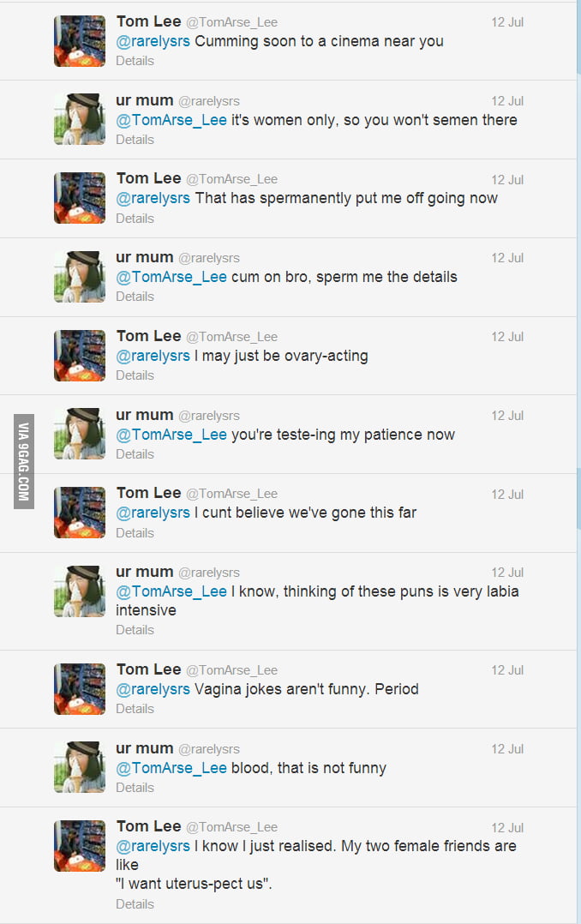Click ur mum's ice cream avatar on second tweet
This screenshot has height=924, width=581.
(79, 119)
